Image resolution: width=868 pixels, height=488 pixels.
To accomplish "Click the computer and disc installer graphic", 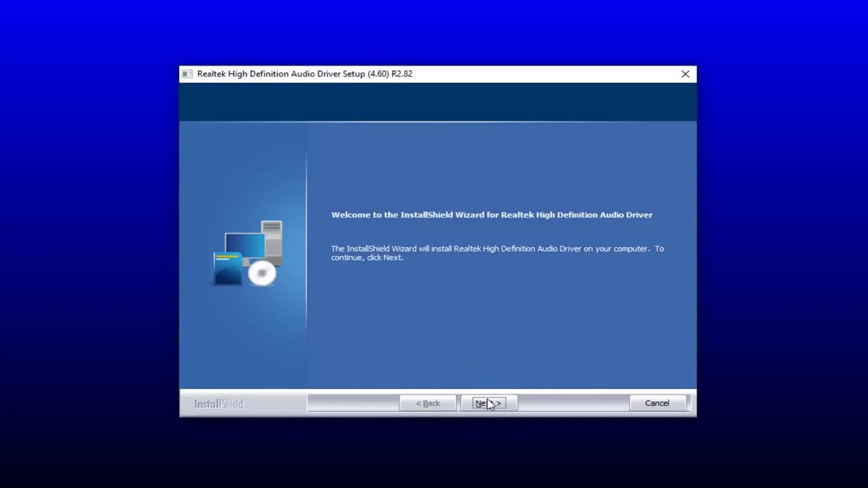I will click(x=247, y=253).
